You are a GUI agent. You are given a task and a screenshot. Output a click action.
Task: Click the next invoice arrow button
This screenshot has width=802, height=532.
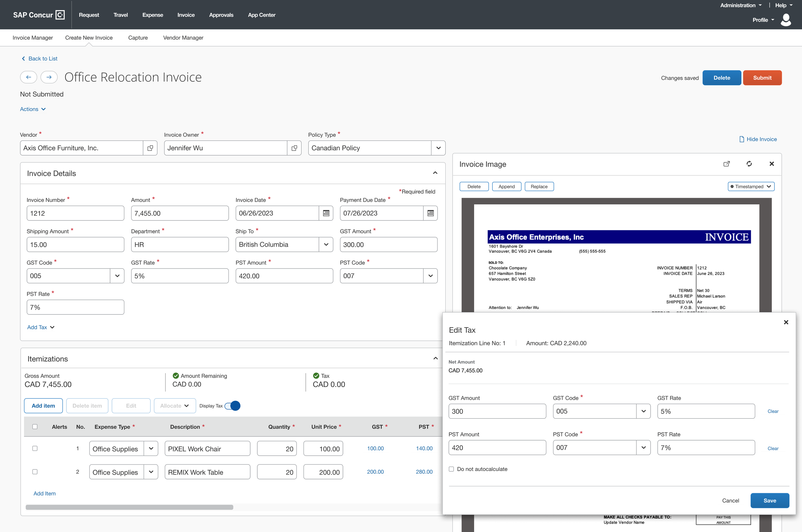pyautogui.click(x=49, y=77)
